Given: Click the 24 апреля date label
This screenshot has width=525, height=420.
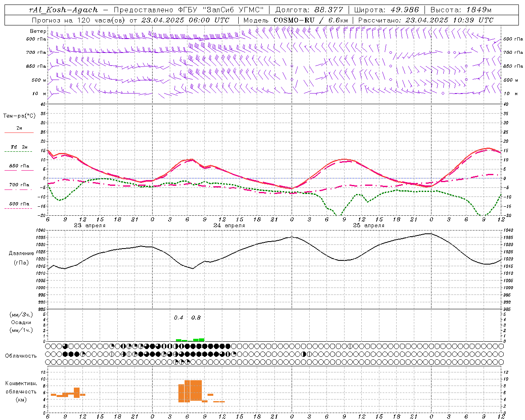Looking at the screenshot, I should tap(229, 226).
